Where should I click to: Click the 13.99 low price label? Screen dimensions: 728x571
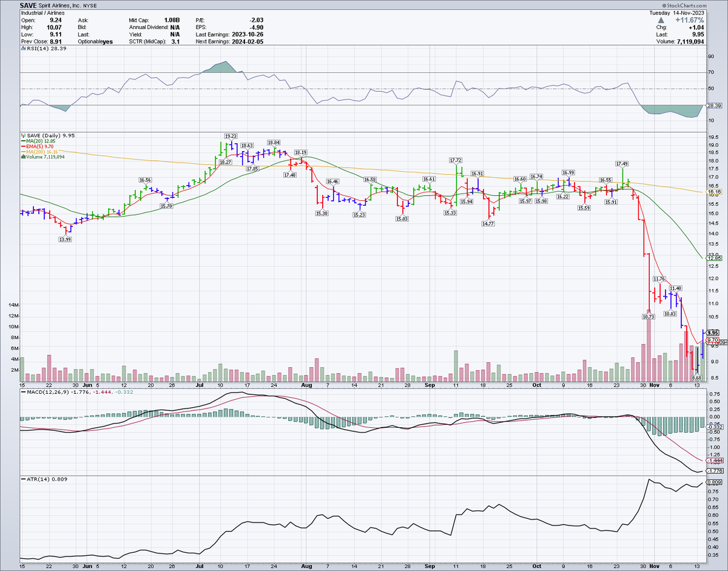[x=66, y=240]
